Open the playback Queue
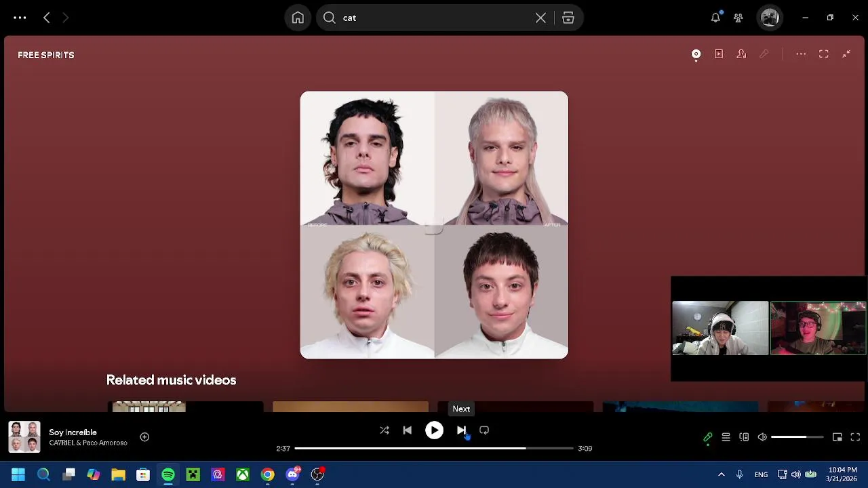The height and width of the screenshot is (488, 868). click(x=726, y=437)
